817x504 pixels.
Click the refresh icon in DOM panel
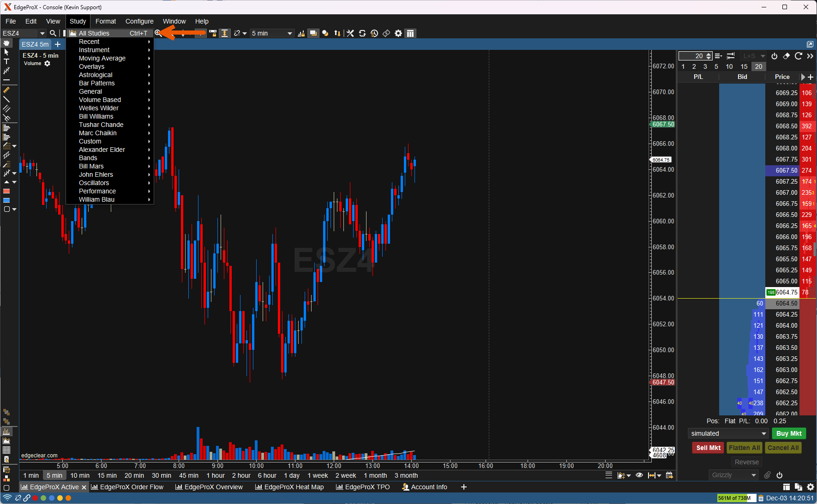pos(798,56)
